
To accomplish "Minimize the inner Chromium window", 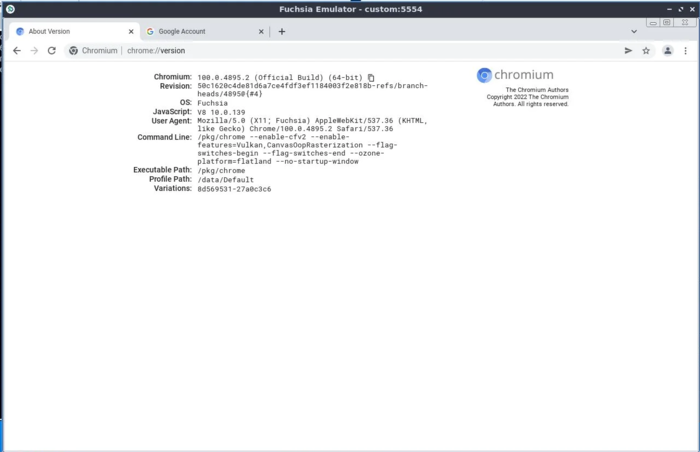I will coord(653,22).
